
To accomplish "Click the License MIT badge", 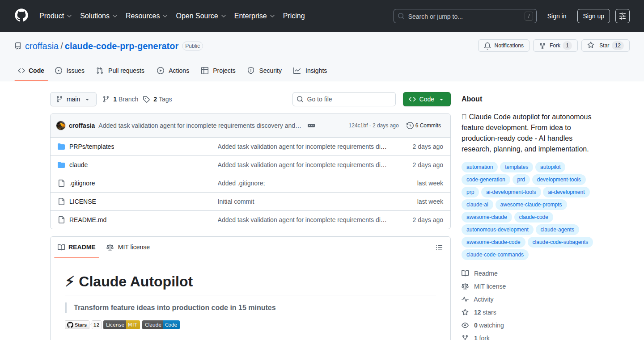I will click(x=122, y=325).
